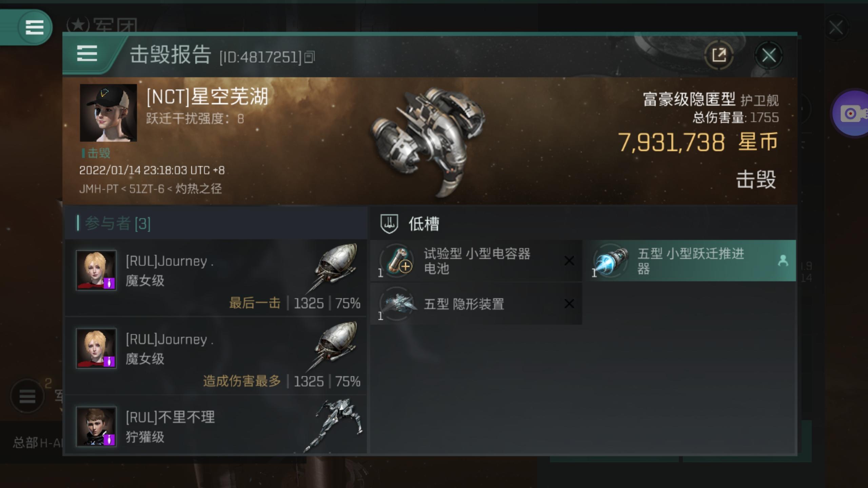Open [RUL]不里不理 participant entry

click(216, 426)
